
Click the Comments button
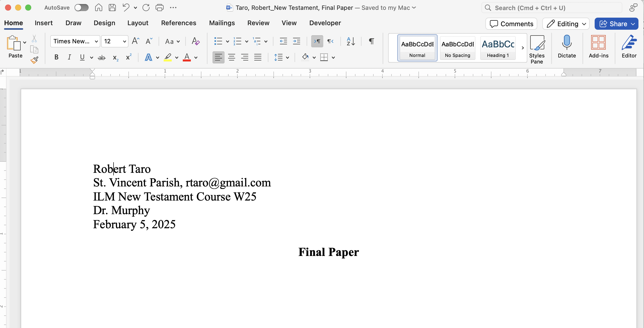point(511,24)
